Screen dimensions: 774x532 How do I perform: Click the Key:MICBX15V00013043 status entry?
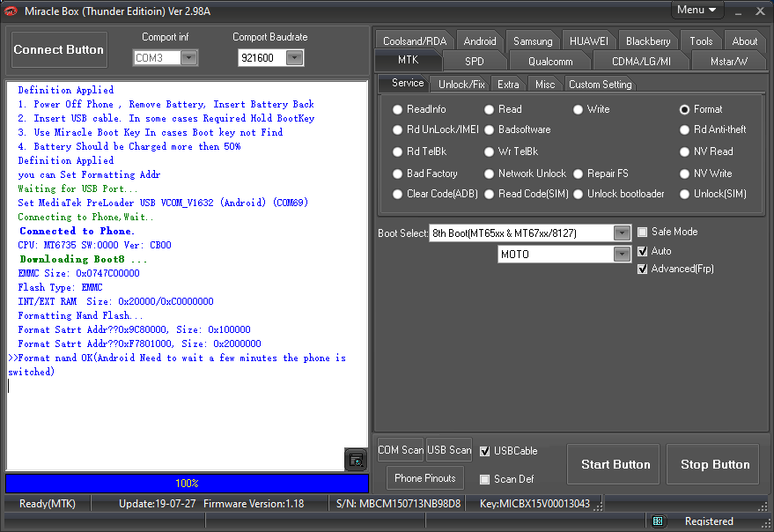(534, 504)
